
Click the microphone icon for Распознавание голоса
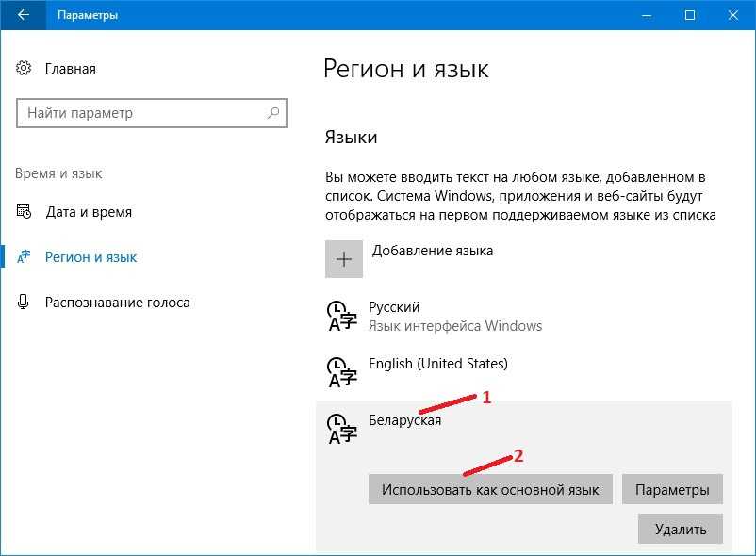coord(24,302)
